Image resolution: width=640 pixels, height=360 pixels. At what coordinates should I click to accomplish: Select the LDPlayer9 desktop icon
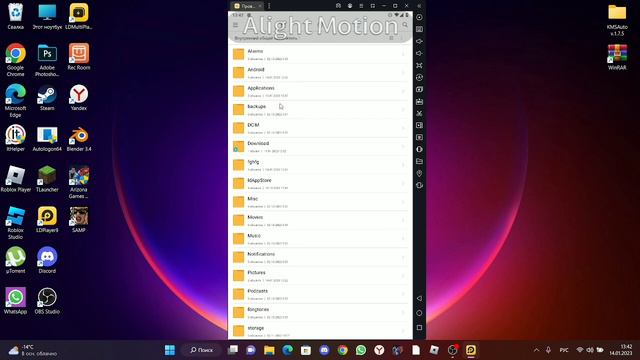pyautogui.click(x=47, y=219)
